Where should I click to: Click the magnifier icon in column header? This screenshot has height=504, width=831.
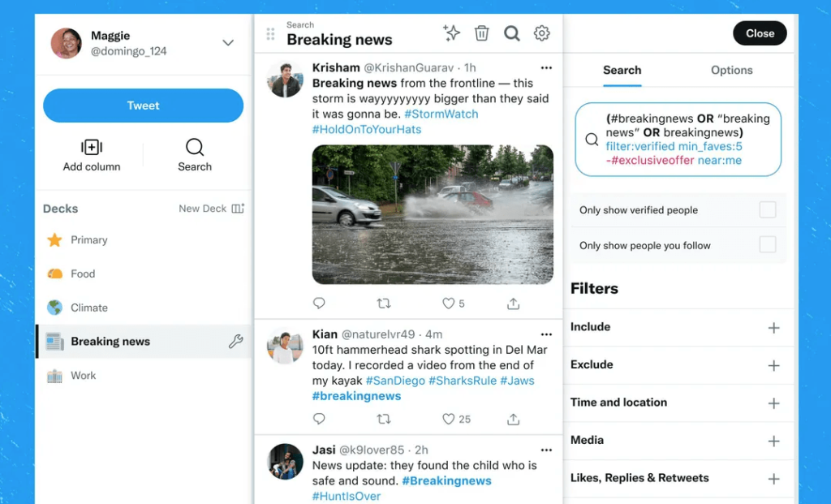pos(511,33)
